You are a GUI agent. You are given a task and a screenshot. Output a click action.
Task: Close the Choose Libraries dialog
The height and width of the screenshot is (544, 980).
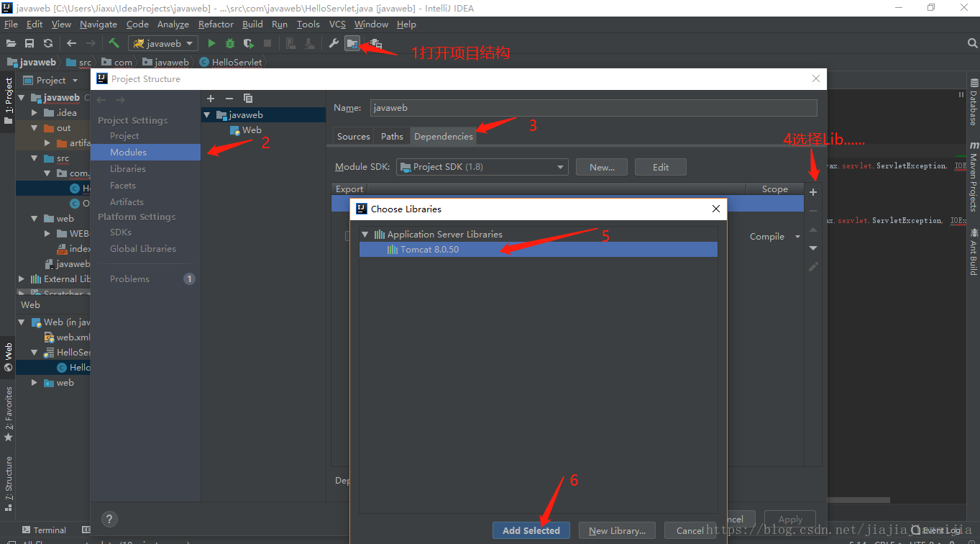pos(715,209)
